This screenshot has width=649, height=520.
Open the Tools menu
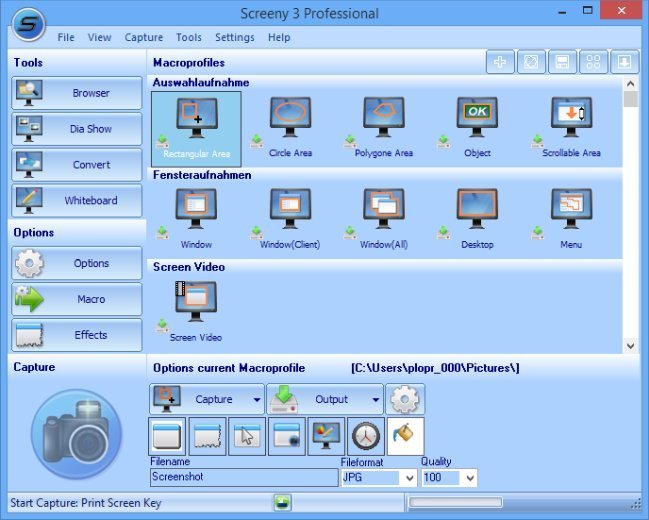point(189,37)
